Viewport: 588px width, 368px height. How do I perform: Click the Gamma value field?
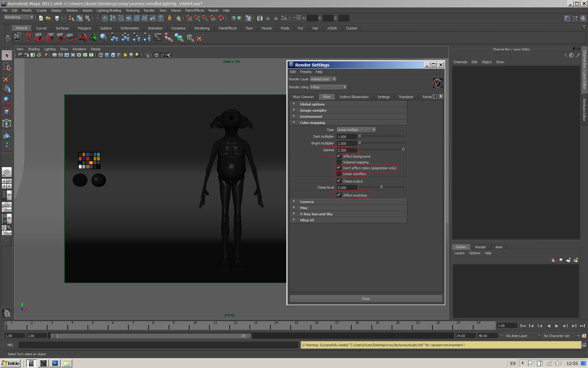[x=347, y=150]
